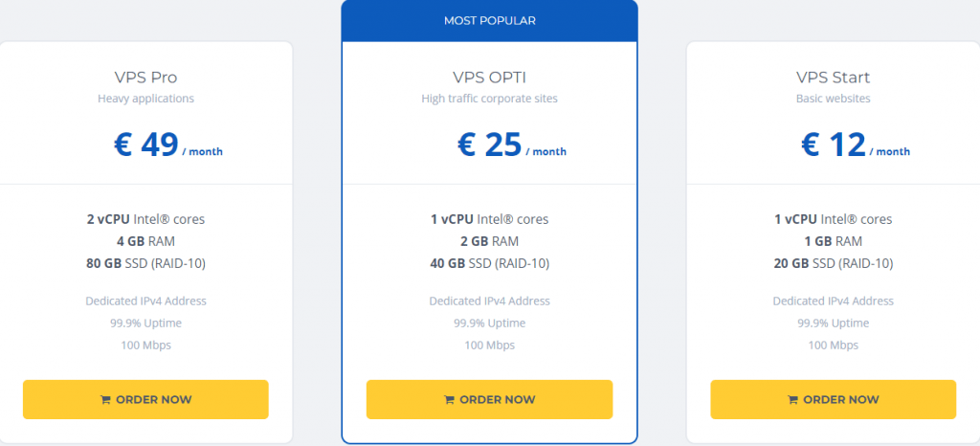Click the € 49 / month price
The width and height of the screenshot is (980, 446).
pyautogui.click(x=168, y=145)
